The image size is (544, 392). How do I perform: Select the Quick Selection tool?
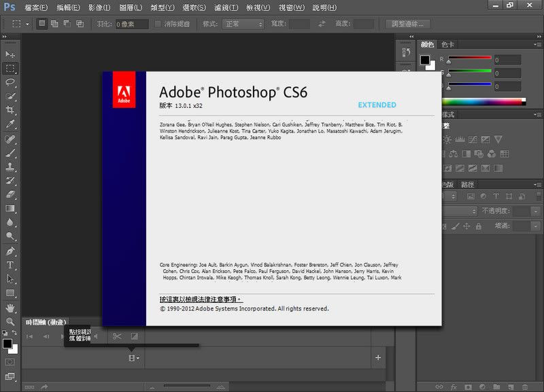10,96
